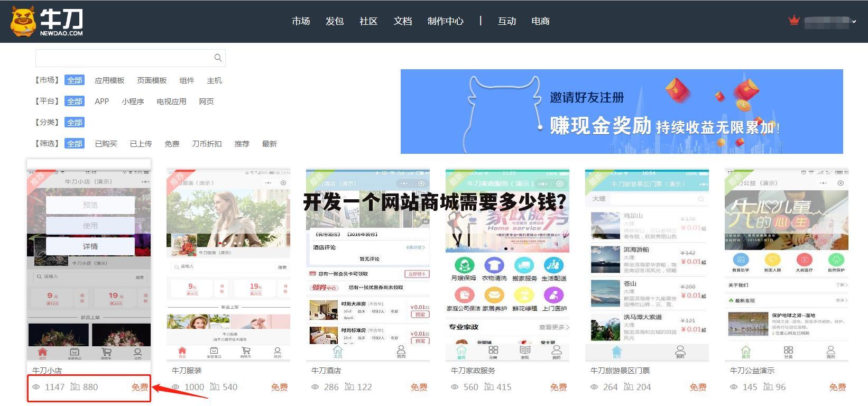
Task: Filter by 推荐 items
Action: (x=242, y=144)
